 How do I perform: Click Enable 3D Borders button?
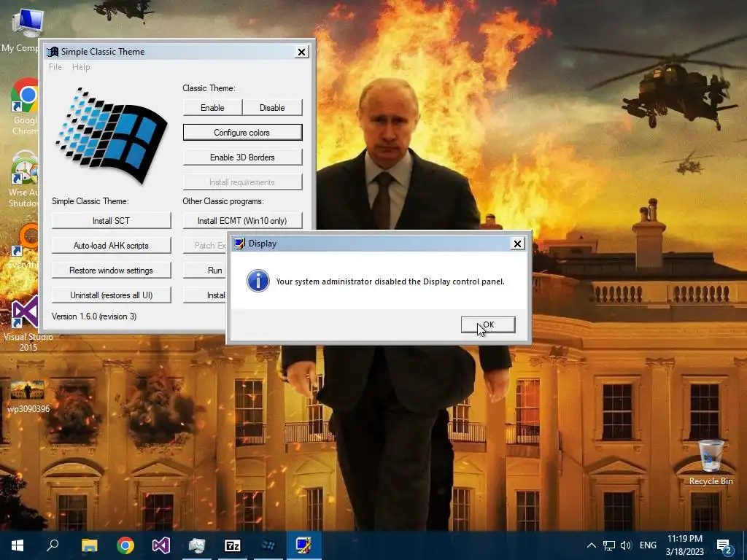tap(242, 157)
